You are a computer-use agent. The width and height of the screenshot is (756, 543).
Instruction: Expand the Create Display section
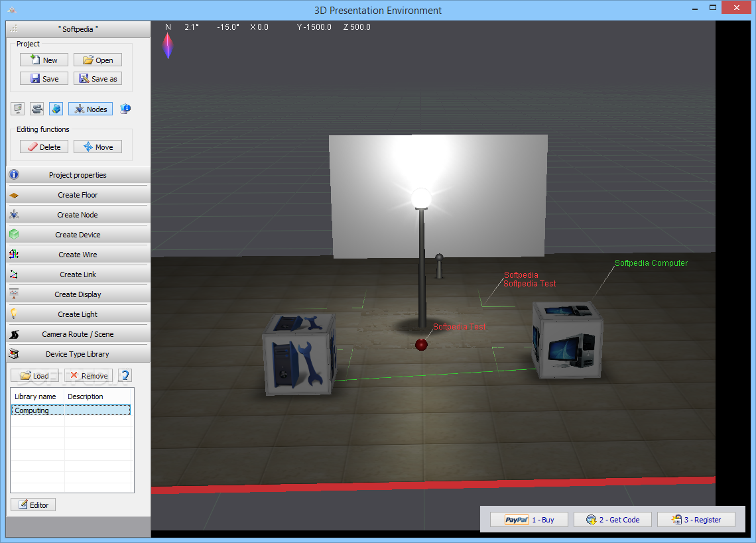point(78,294)
